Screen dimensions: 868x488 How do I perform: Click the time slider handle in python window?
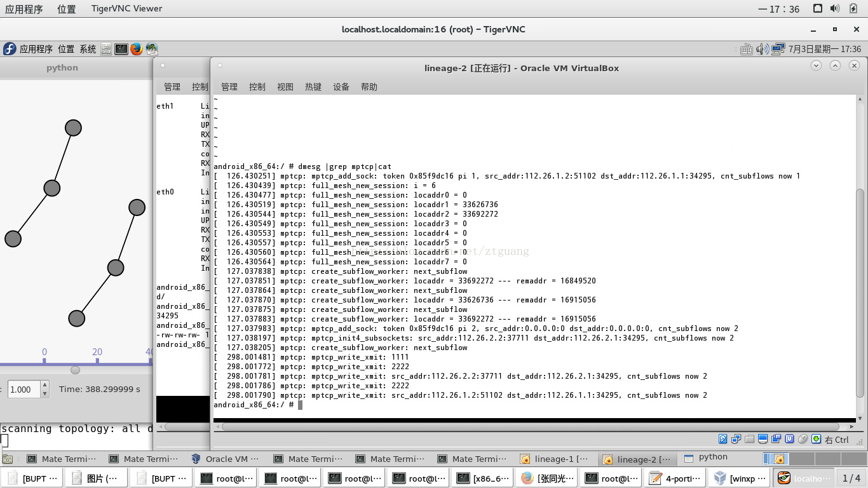click(x=75, y=370)
